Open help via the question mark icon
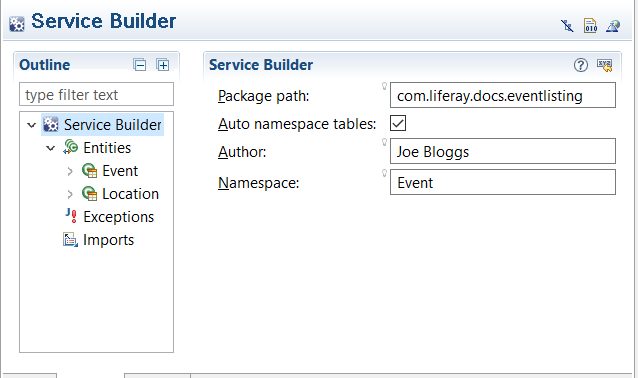The image size is (638, 378). click(x=581, y=65)
